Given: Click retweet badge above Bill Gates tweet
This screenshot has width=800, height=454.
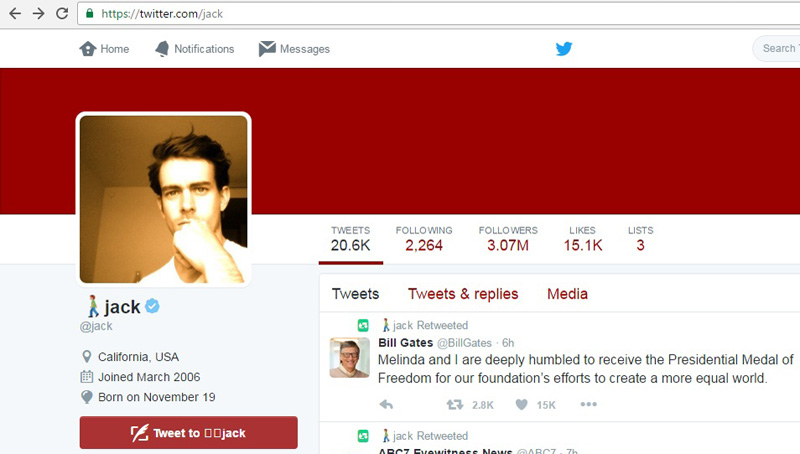Looking at the screenshot, I should pos(363,325).
